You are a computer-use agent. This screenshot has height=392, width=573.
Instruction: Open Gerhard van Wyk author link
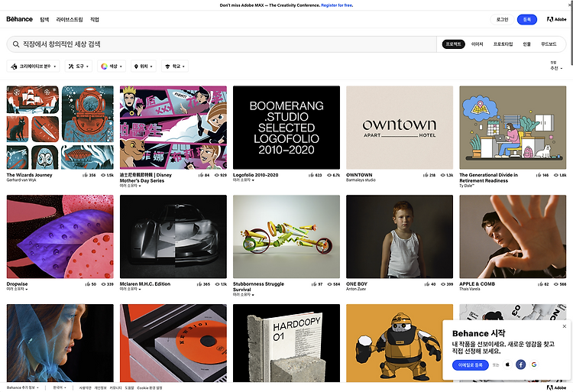click(x=21, y=180)
